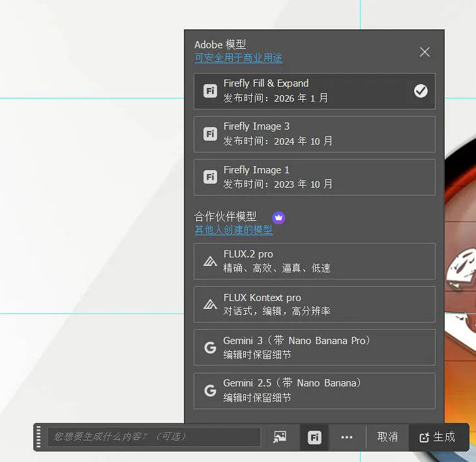Select Gemini 2.5 with Nano Banana
476x462 pixels.
(x=314, y=391)
